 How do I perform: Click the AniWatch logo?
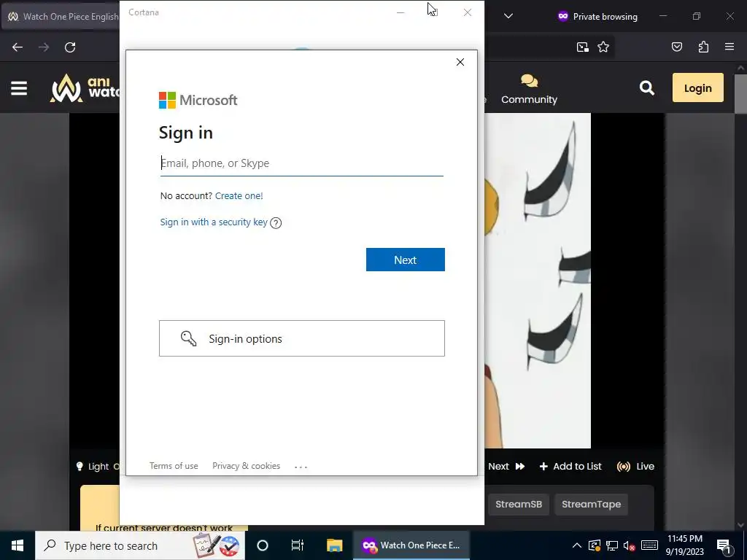tap(85, 88)
